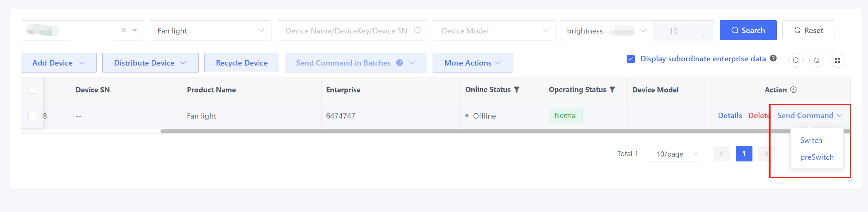Screen dimensions: 868x212
Task: Open the column grid settings icon
Action: 837,60
